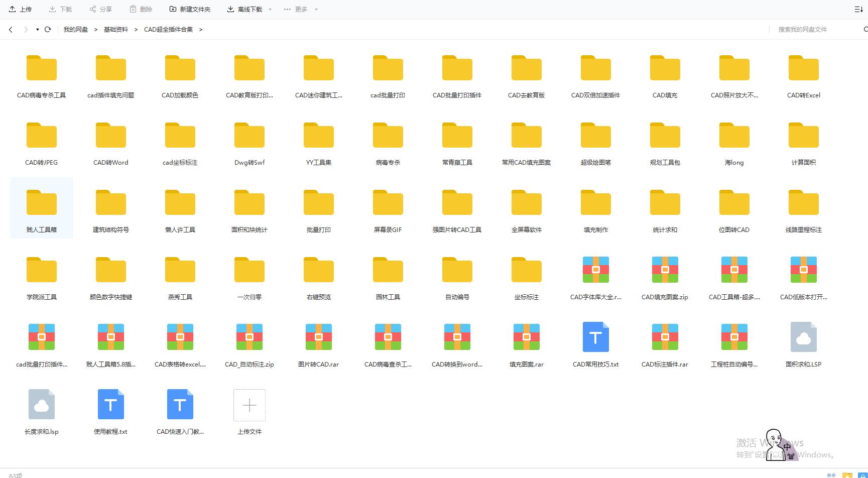Focus the 搜索我的网盘文件 search box

(816, 30)
